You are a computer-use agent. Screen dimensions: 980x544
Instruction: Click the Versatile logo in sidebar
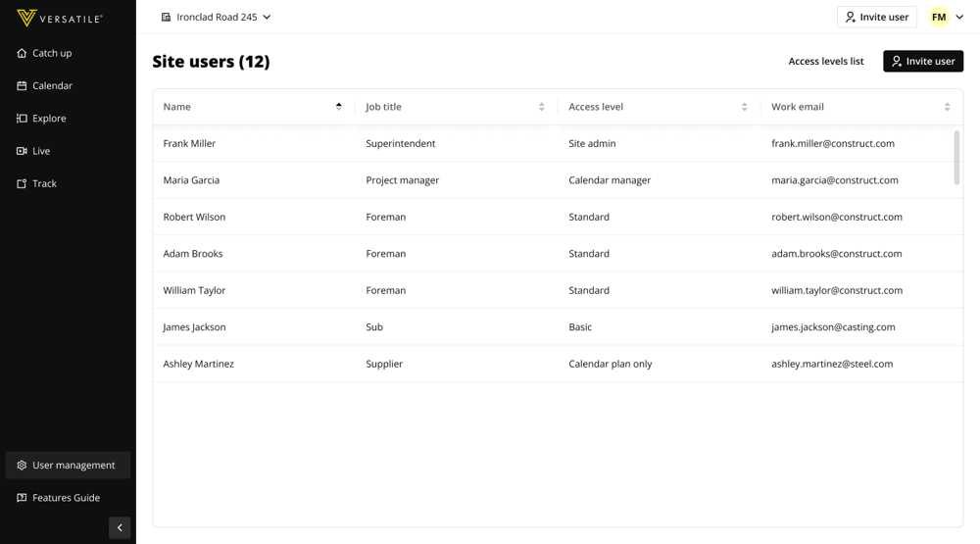59,18
